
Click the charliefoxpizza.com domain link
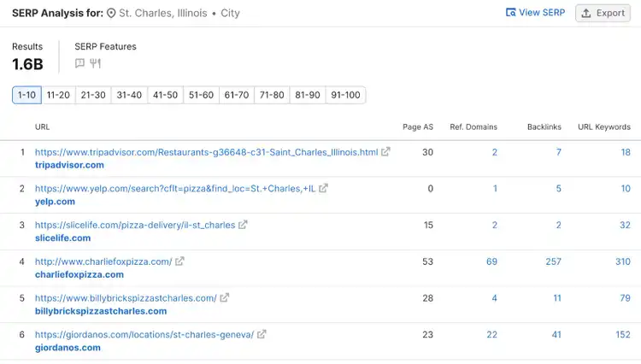click(x=79, y=274)
